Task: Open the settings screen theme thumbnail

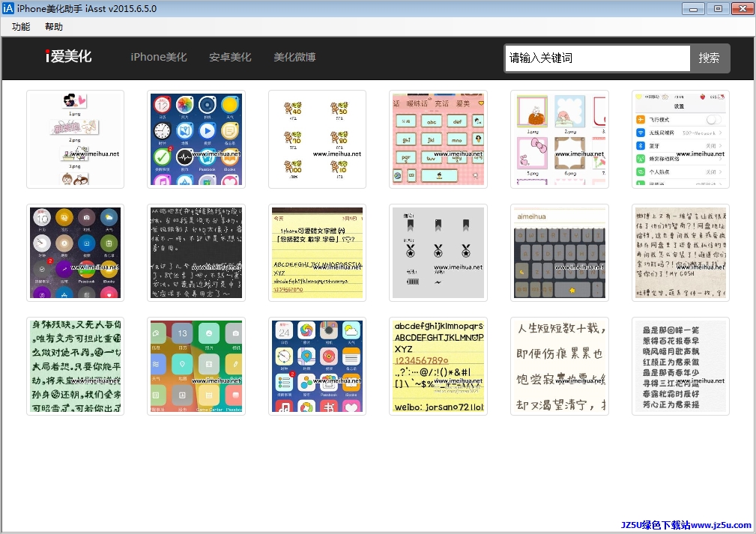Action: (x=681, y=139)
